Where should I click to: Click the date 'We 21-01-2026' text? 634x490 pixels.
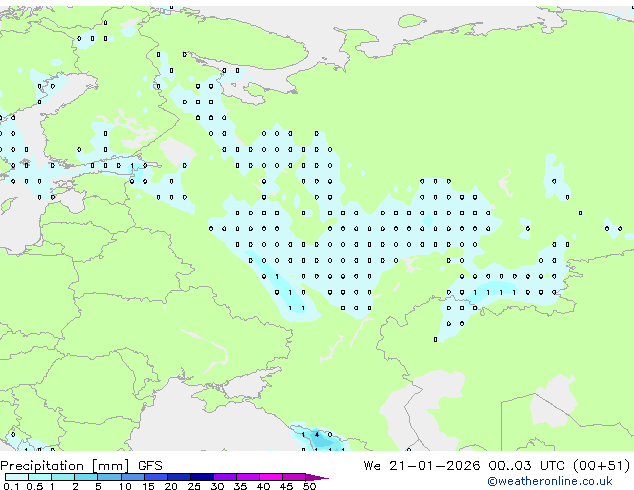[x=422, y=466]
